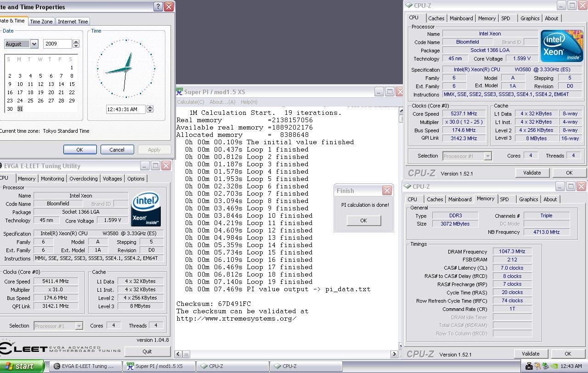Click OK in the Finish dialog
The width and height of the screenshot is (588, 373).
pos(363,220)
